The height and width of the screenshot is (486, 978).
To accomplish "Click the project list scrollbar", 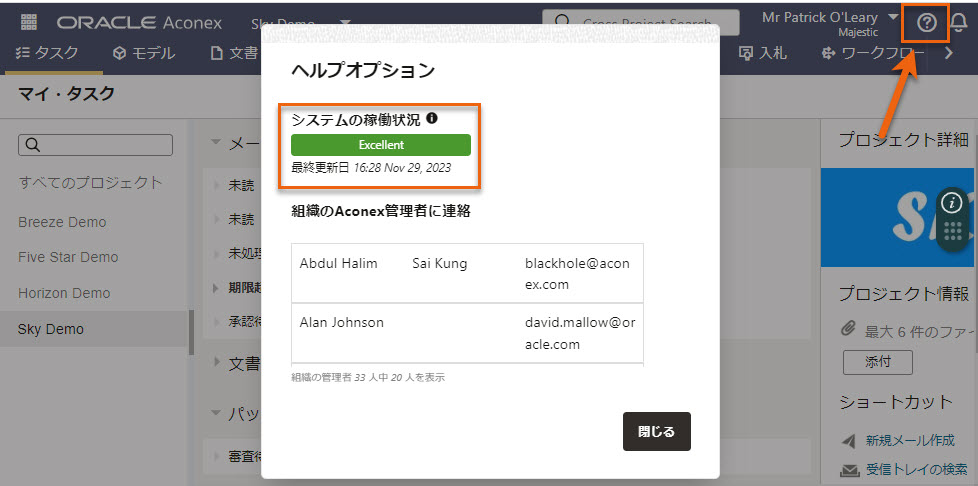I will coord(191,332).
